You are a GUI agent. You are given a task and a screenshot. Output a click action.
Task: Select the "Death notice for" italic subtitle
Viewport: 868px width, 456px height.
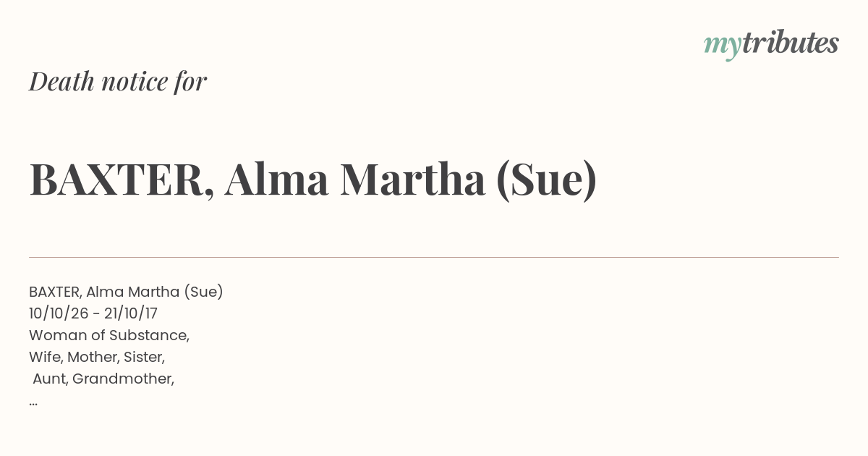coord(118,82)
